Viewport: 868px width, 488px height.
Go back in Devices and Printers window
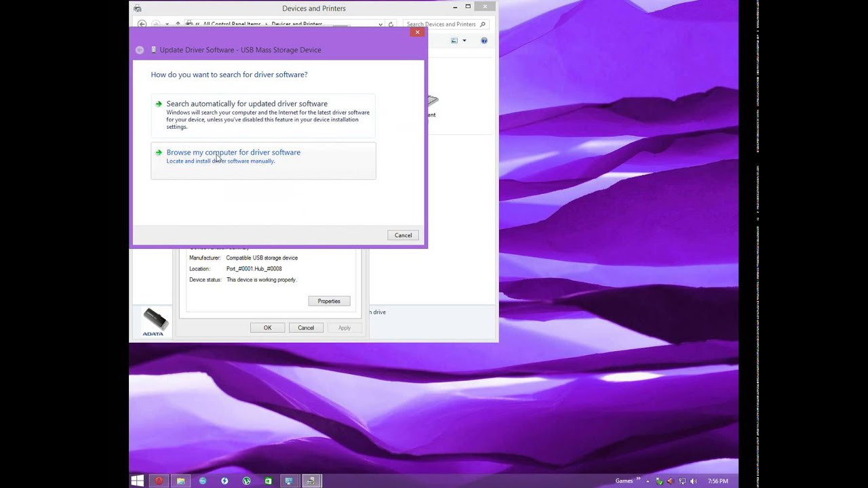(x=142, y=24)
